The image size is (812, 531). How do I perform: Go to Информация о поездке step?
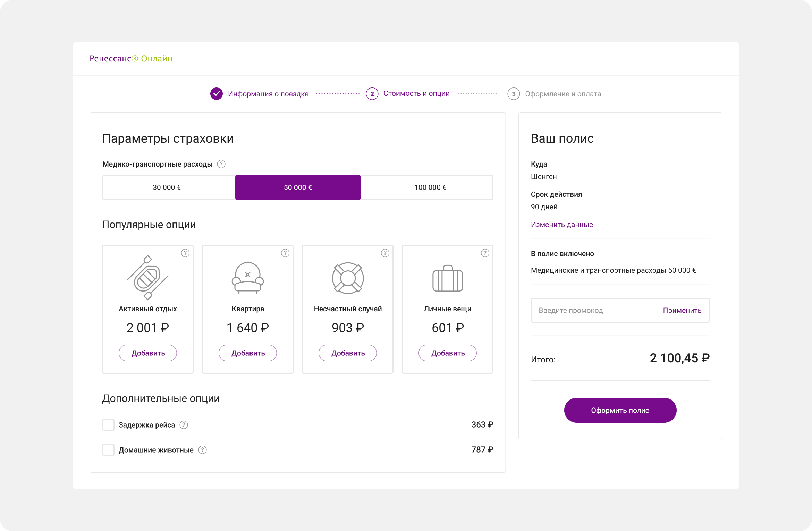click(x=268, y=94)
